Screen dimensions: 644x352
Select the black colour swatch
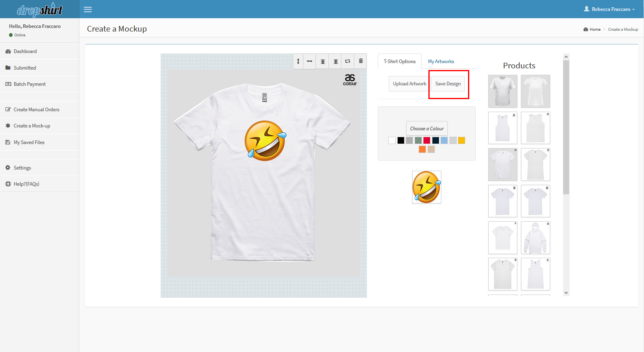401,140
